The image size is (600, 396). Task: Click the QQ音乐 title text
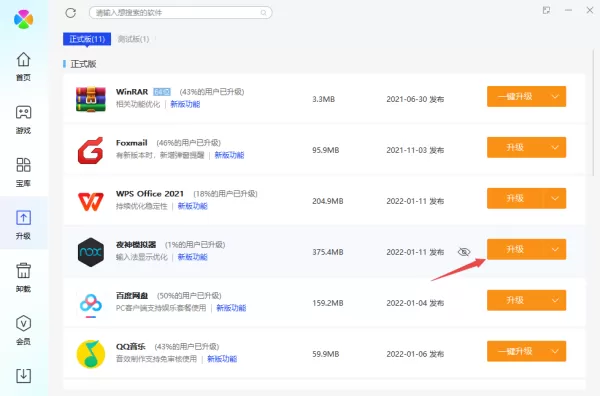point(131,347)
